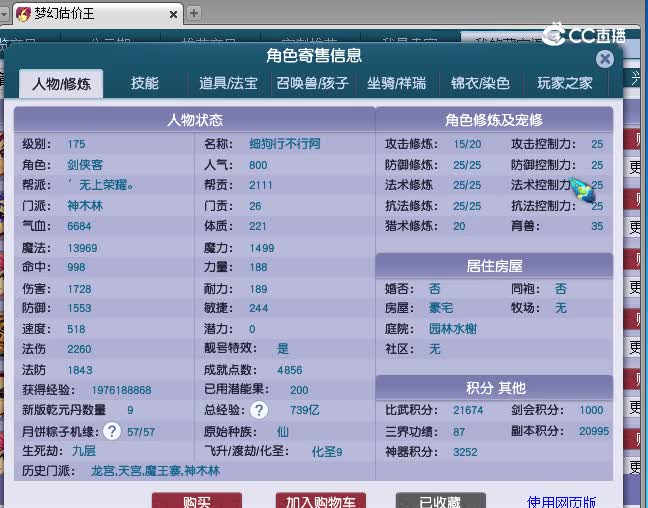The image size is (648, 508).
Task: Click the 人物状态 section header
Action: tap(195, 120)
